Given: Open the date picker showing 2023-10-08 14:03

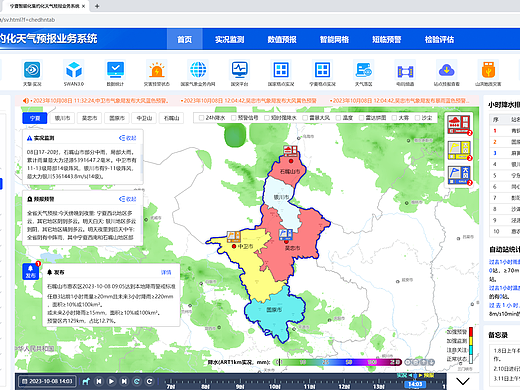Looking at the screenshot, I should click(47, 381).
